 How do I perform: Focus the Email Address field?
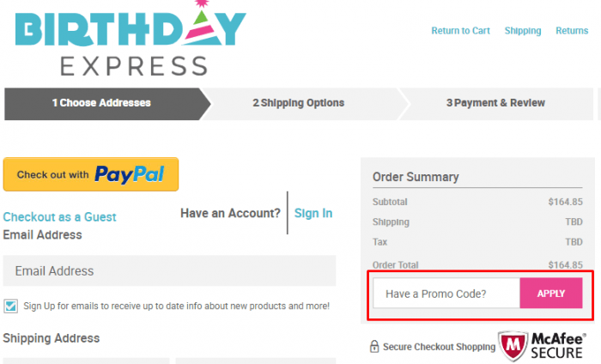(x=169, y=271)
